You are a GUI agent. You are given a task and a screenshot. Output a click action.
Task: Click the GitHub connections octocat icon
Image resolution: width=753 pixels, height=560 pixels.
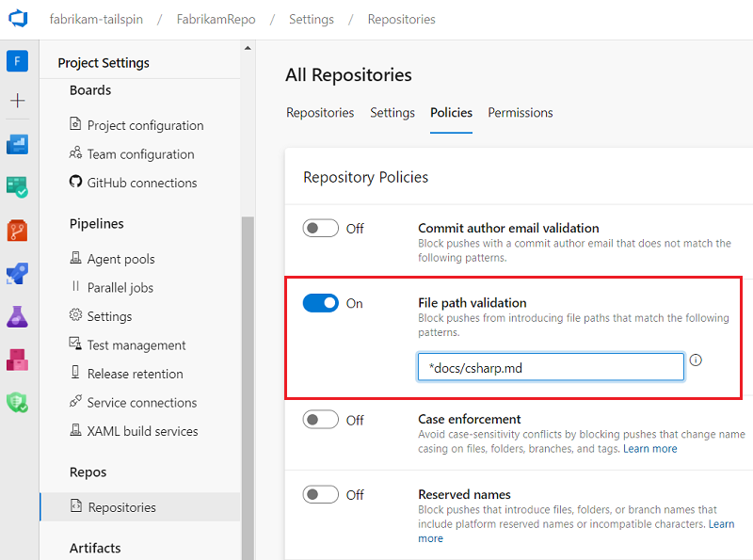click(x=78, y=183)
